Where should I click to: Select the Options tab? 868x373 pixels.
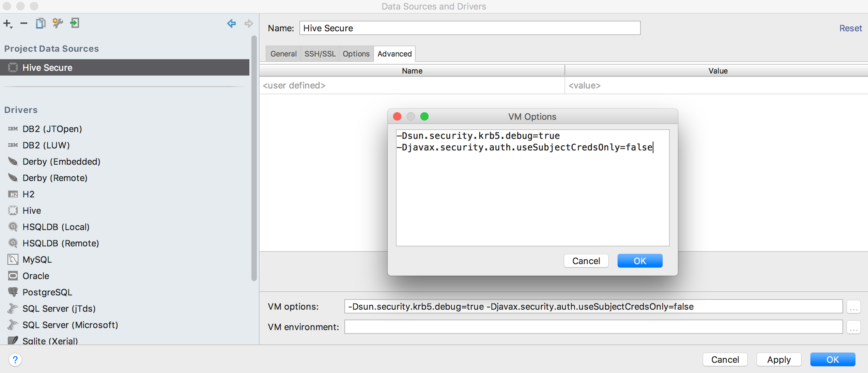(x=355, y=54)
